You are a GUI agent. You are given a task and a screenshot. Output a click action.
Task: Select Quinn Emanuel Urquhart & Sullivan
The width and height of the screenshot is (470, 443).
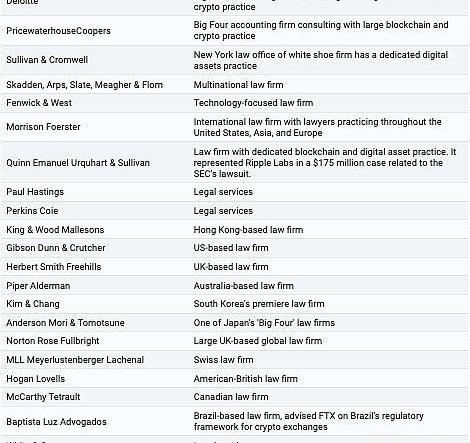pyautogui.click(x=78, y=163)
